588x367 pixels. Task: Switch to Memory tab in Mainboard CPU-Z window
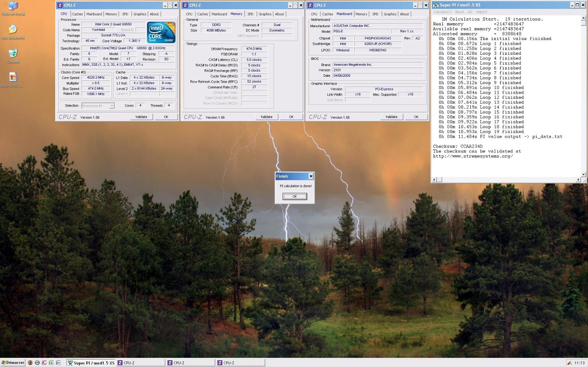(x=361, y=14)
